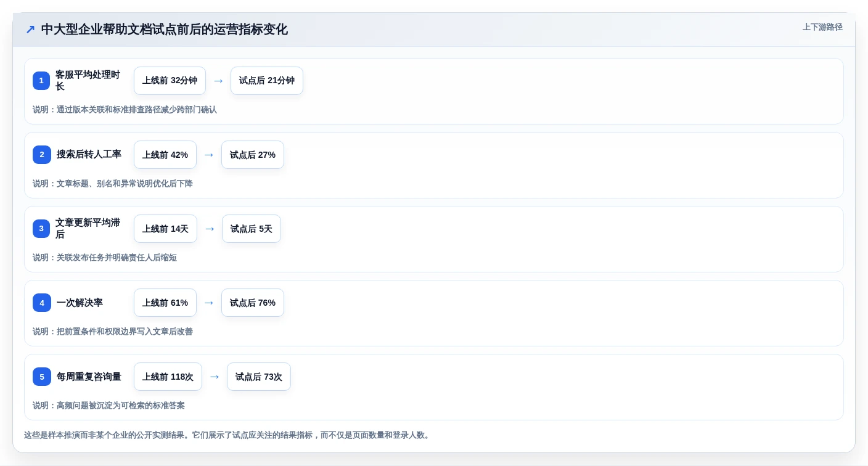Click the note about 版本关联和标准排查路径

125,110
